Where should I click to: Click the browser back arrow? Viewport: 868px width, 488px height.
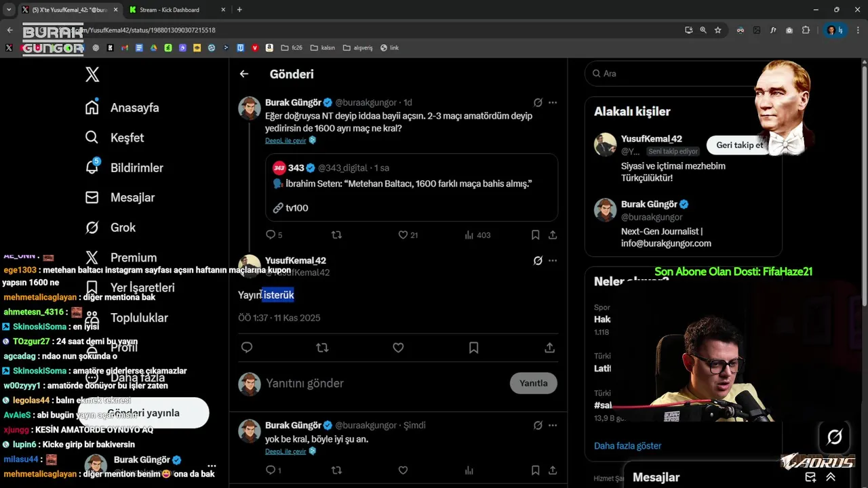click(9, 30)
